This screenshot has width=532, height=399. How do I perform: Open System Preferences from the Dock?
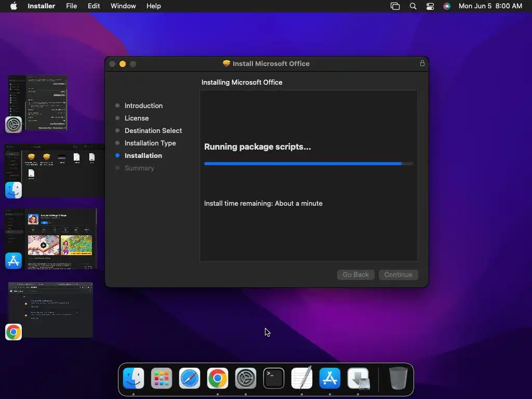pyautogui.click(x=246, y=378)
